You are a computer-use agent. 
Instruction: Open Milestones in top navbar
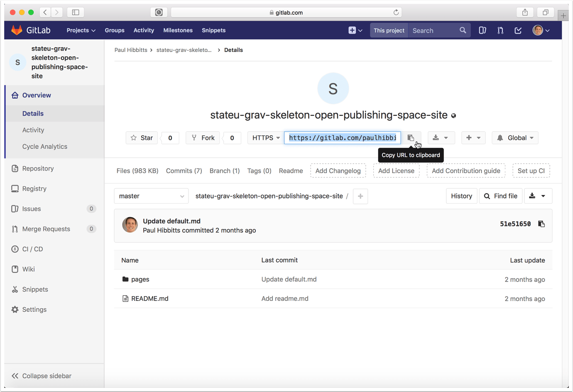point(178,30)
